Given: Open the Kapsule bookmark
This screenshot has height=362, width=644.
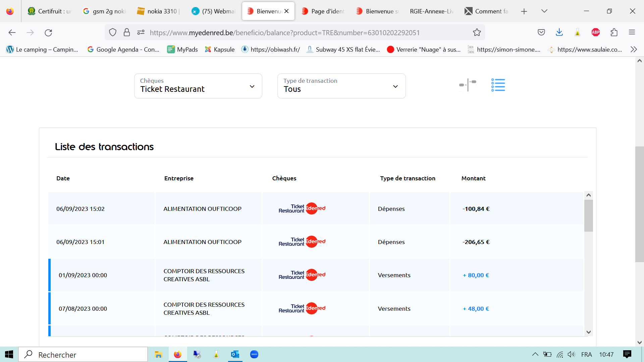Looking at the screenshot, I should click(x=220, y=49).
